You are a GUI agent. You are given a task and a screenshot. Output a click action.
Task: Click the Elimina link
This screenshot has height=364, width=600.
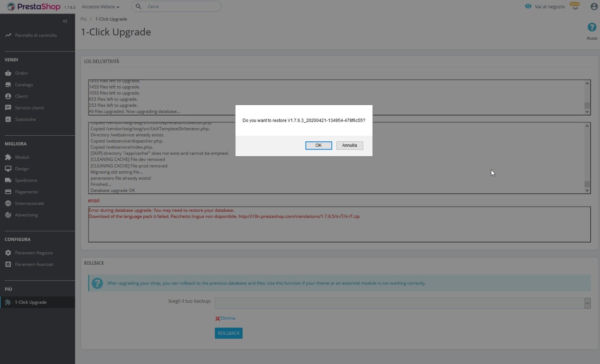point(228,318)
